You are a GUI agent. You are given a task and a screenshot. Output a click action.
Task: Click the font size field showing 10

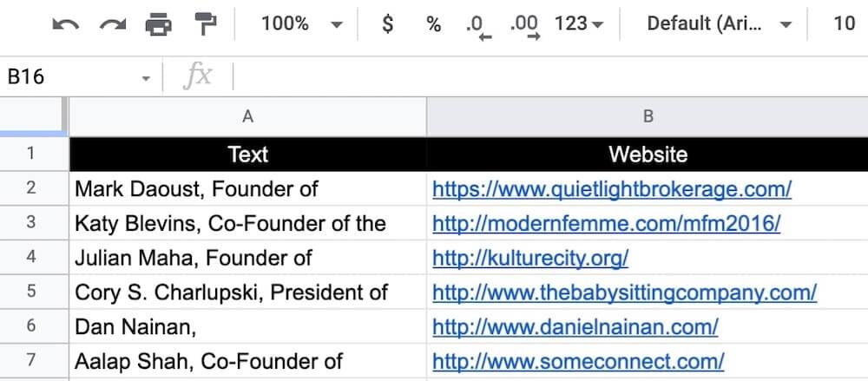844,24
